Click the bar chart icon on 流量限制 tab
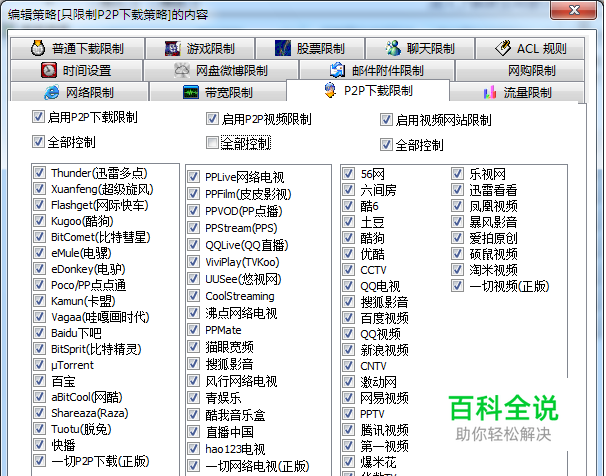 pyautogui.click(x=490, y=92)
